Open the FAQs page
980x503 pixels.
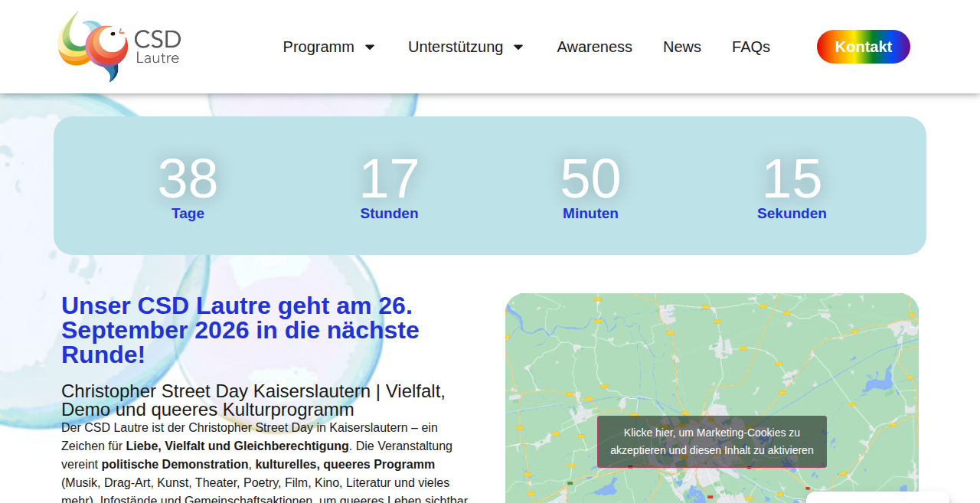pos(751,47)
